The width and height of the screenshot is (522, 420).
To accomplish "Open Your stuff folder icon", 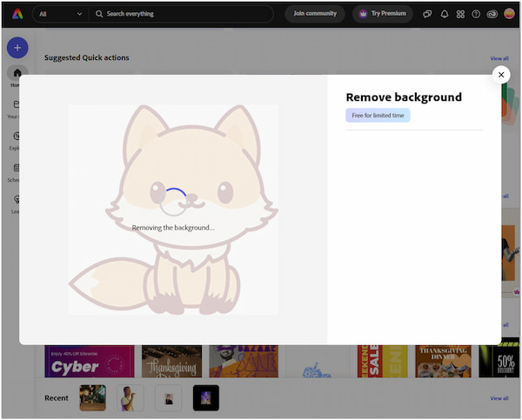I will [17, 105].
